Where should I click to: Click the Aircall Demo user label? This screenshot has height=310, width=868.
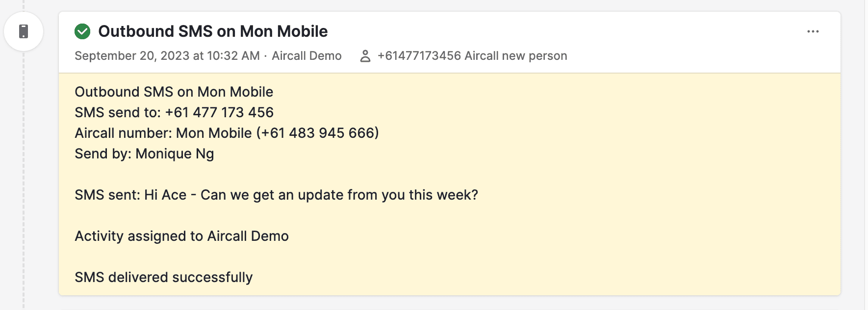(x=306, y=55)
